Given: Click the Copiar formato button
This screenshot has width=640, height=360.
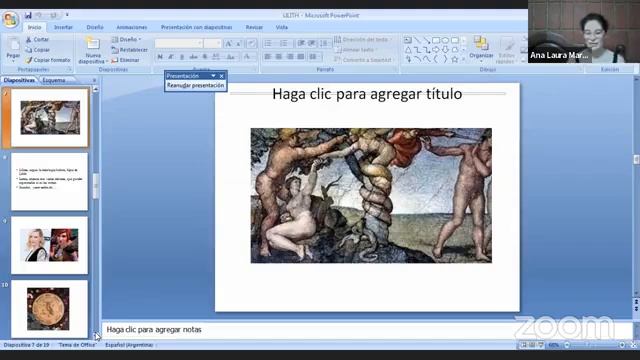Looking at the screenshot, I should [x=47, y=60].
